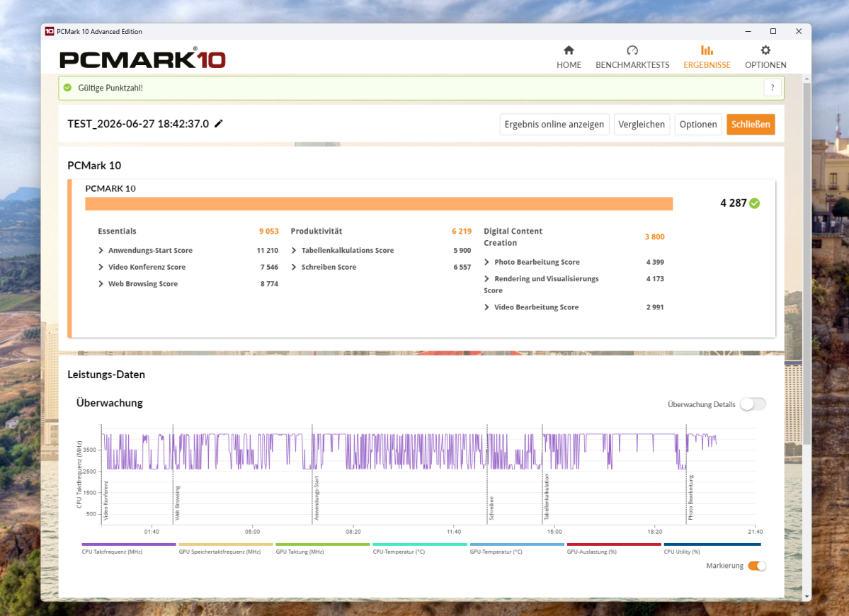Image resolution: width=849 pixels, height=616 pixels.
Task: Edit test name with pencil icon
Action: [219, 123]
